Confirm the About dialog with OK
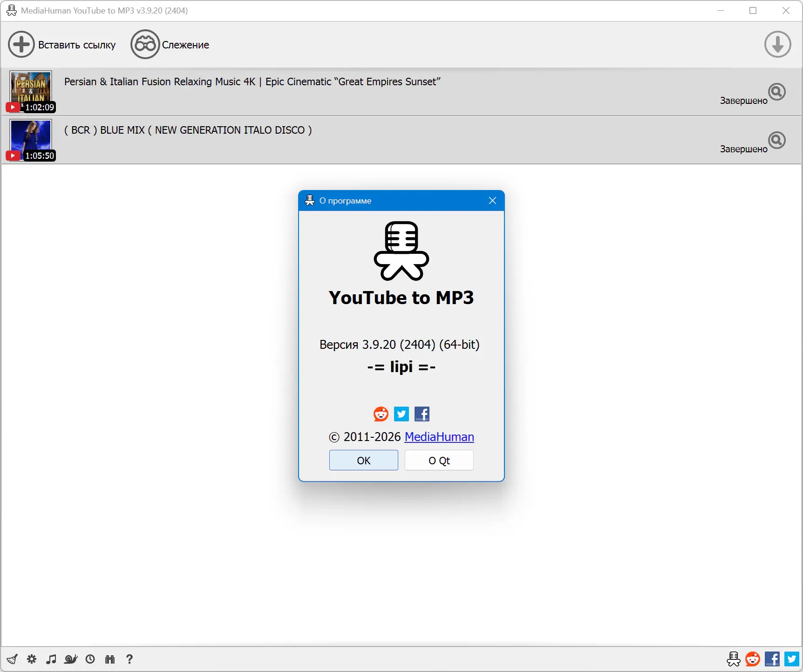Viewport: 803px width, 672px height. pos(364,460)
